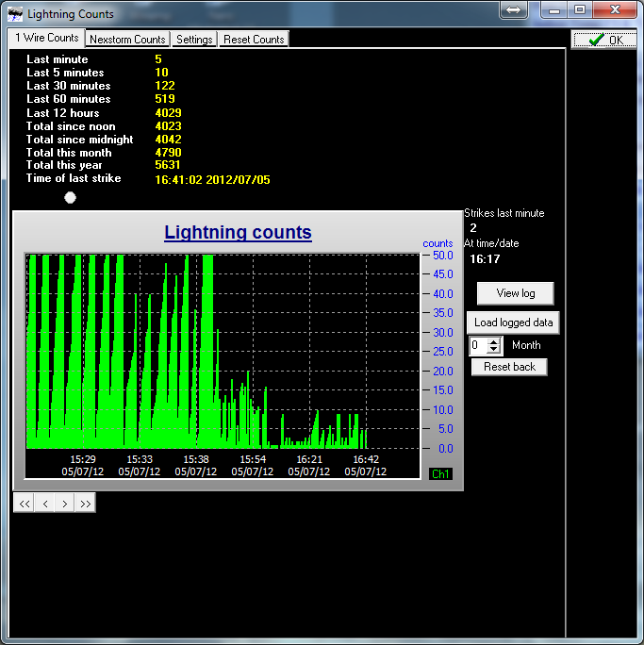
Task: Increase the Month value with up arrow
Action: [x=493, y=341]
